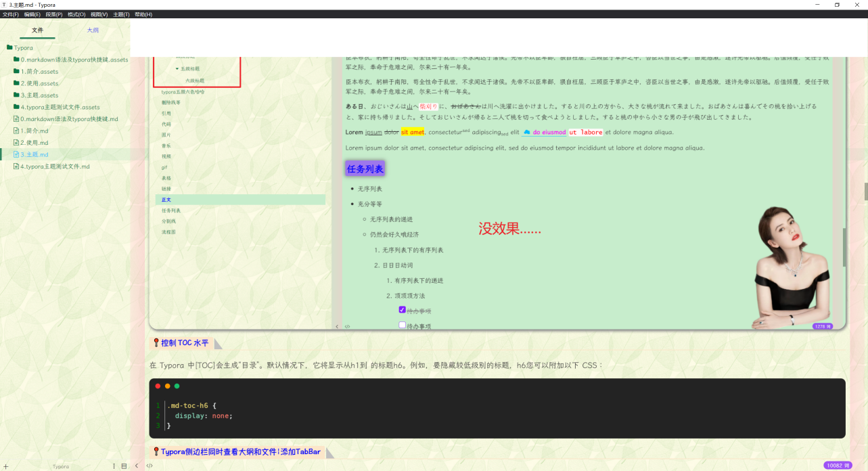Open file 0.markdown语法及typora快捷键.md
The image size is (868, 471).
point(66,119)
